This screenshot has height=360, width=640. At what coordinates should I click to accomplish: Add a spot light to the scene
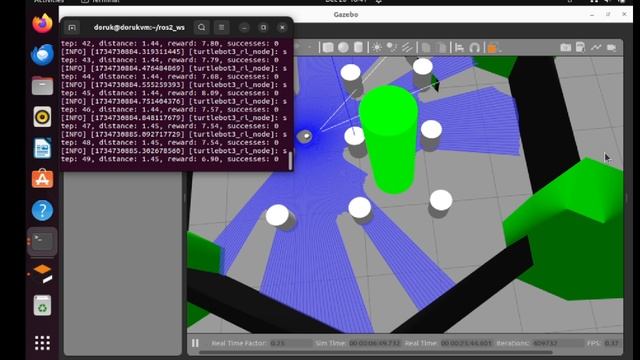pyautogui.click(x=392, y=48)
